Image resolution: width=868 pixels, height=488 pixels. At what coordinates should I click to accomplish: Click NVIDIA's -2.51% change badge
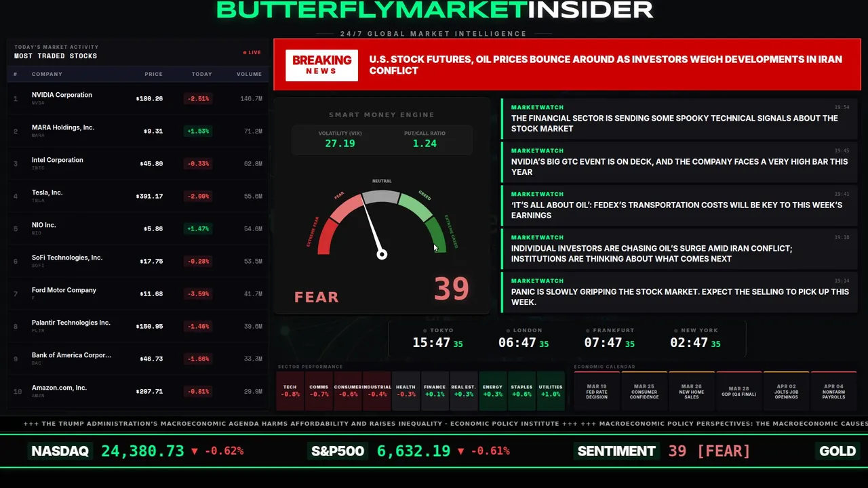point(199,98)
